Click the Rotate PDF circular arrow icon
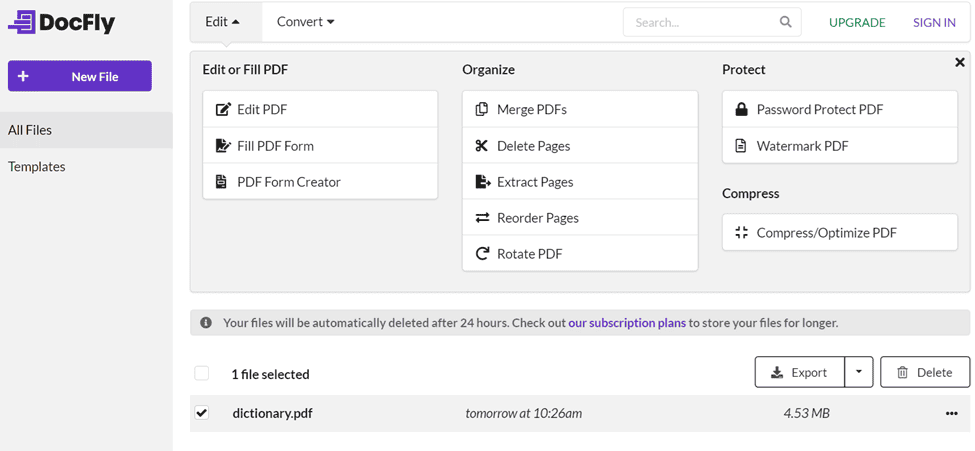This screenshot has width=975, height=451. click(482, 254)
